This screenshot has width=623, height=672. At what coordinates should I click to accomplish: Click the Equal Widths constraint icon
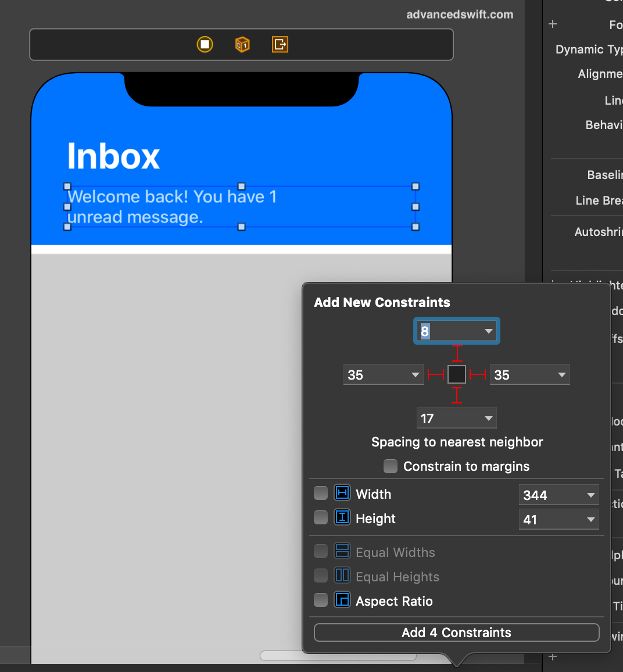click(342, 551)
